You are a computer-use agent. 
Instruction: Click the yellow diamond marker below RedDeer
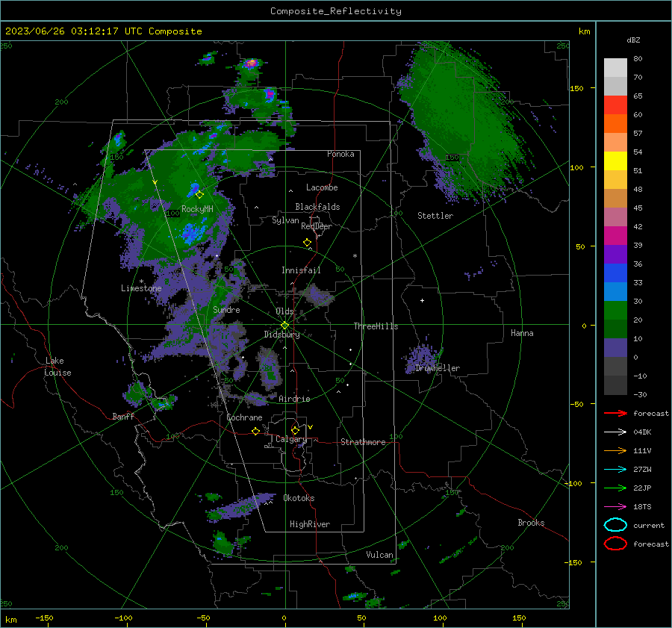point(308,243)
